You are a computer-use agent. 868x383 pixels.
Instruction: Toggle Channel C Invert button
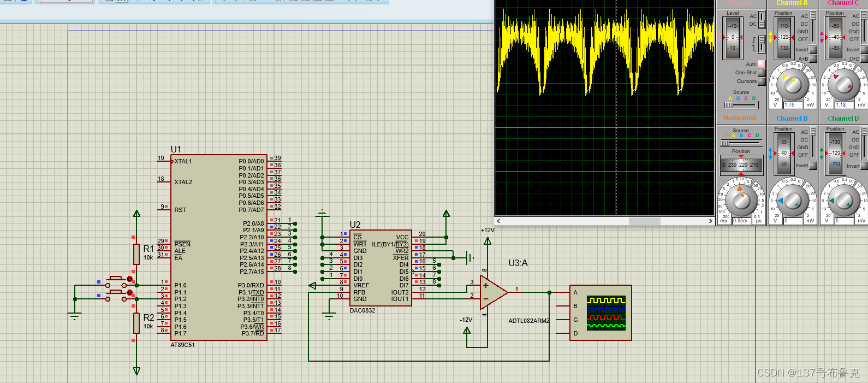(864, 50)
